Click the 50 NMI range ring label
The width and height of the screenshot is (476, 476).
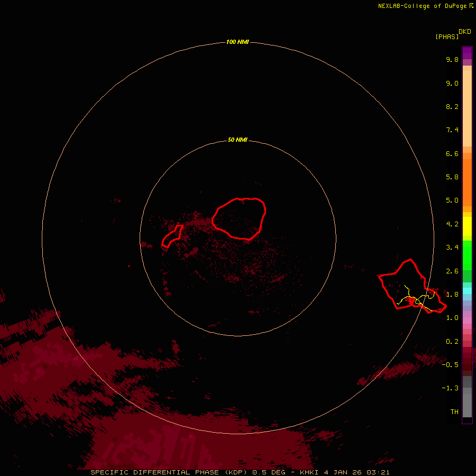click(237, 140)
